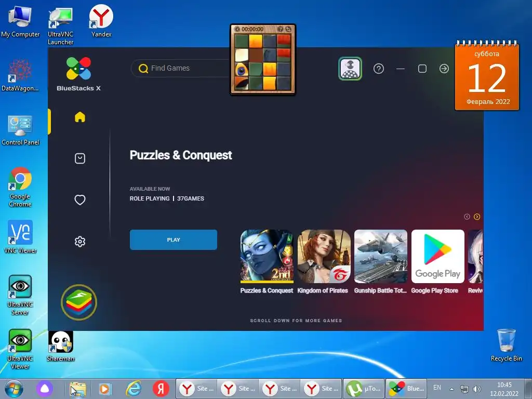Open DataWagon desktop shortcut
The height and width of the screenshot is (399, 532).
(x=20, y=75)
